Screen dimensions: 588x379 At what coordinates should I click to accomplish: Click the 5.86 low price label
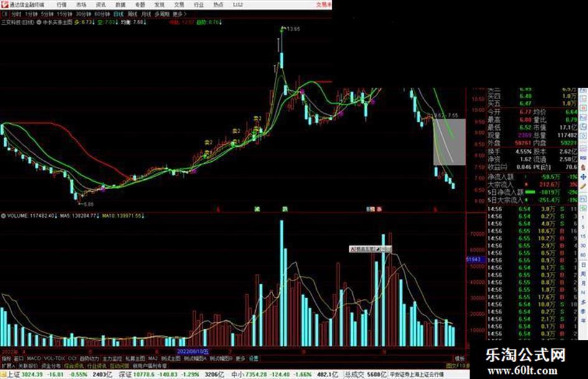click(88, 205)
